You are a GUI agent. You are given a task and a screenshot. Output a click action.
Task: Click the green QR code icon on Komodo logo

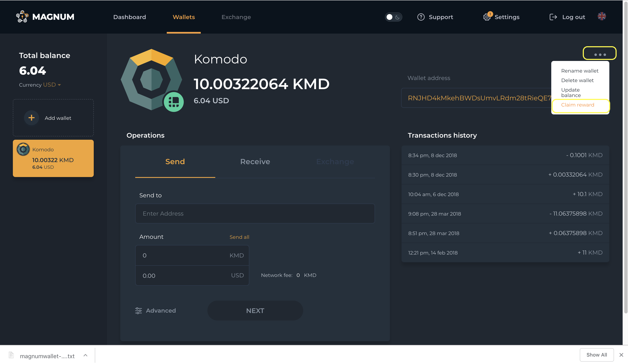point(174,102)
